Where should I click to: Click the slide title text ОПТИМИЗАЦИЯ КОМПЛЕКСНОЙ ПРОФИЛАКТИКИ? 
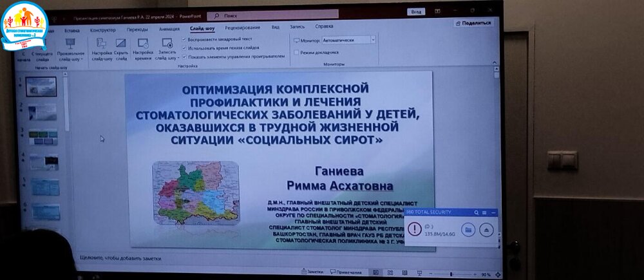click(277, 113)
